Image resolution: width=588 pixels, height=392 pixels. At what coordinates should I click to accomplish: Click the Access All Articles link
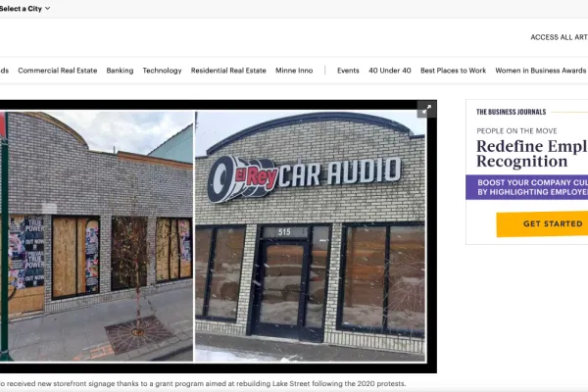tap(560, 37)
